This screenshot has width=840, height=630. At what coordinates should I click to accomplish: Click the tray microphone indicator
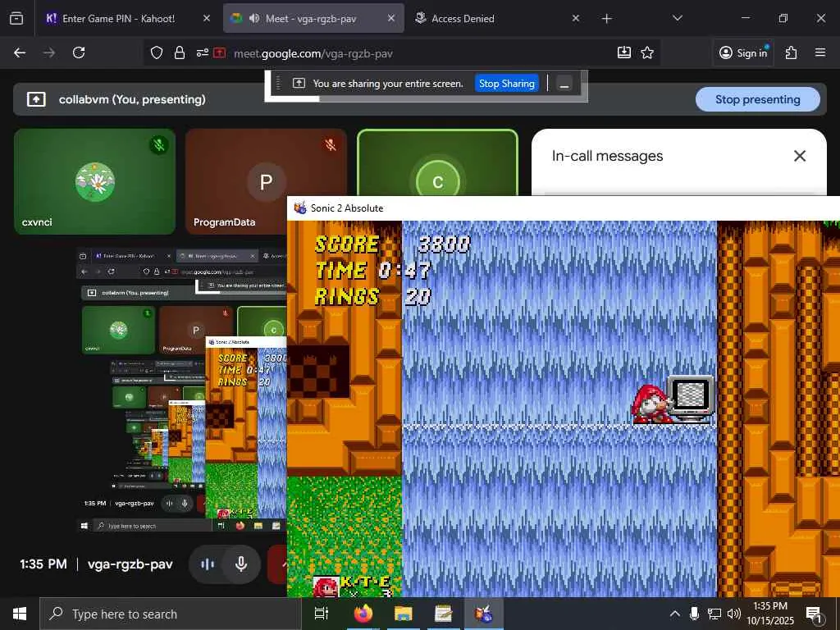pyautogui.click(x=694, y=614)
